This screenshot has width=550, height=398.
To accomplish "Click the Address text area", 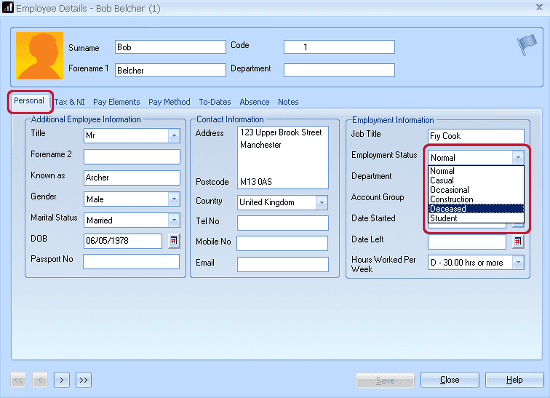I will [x=283, y=157].
